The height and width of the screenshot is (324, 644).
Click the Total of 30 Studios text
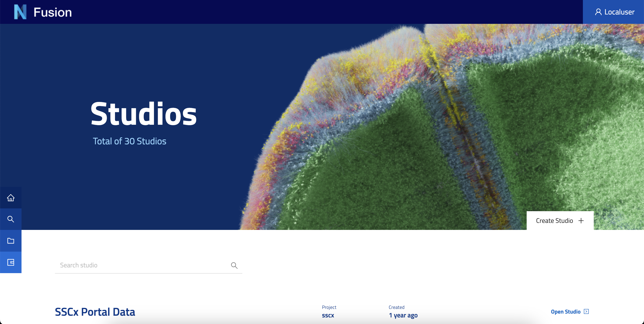coord(129,141)
